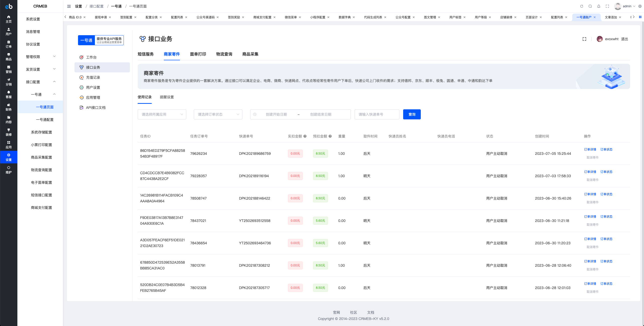Click the refresh icon in top header
The height and width of the screenshot is (326, 644).
[582, 6]
